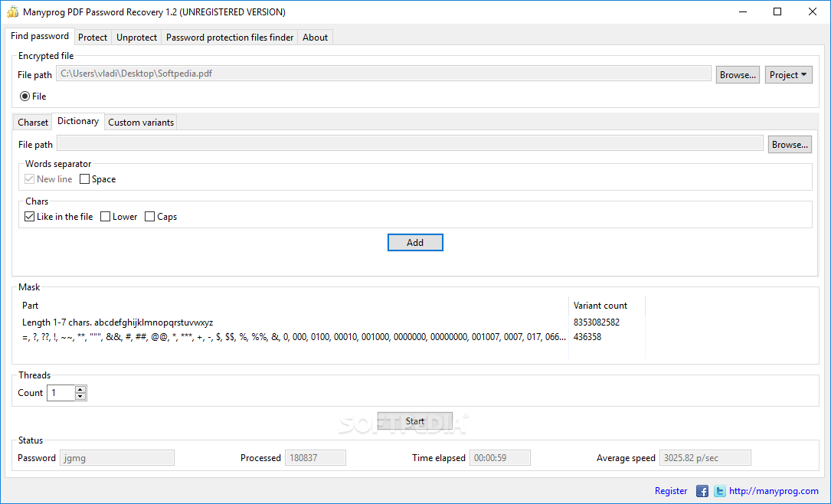Switch to the Charset sub-tab
The height and width of the screenshot is (504, 831).
pos(33,123)
